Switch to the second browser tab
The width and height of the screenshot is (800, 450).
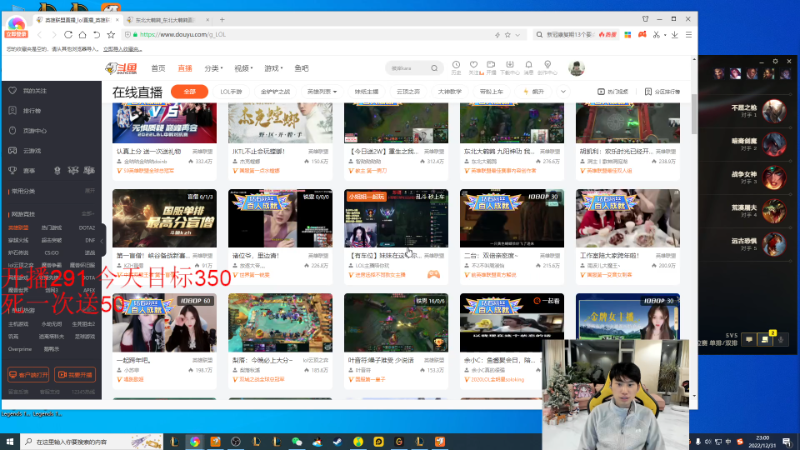(165, 20)
